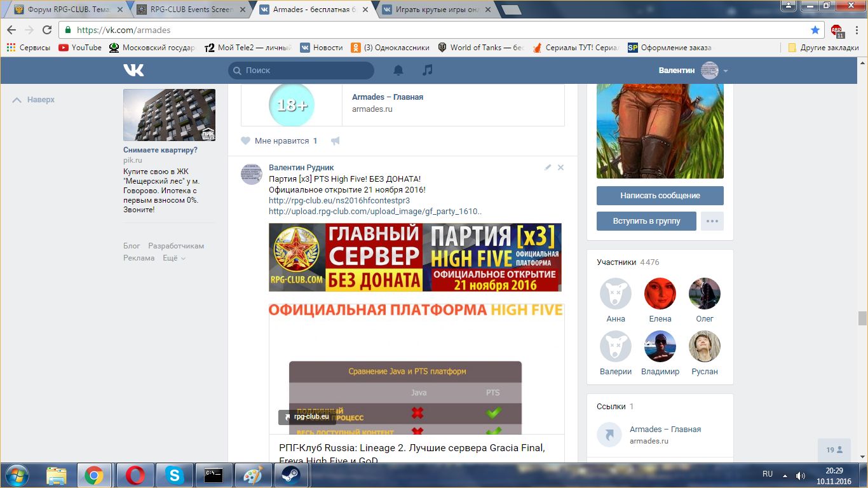The width and height of the screenshot is (868, 488).
Task: Open the YouTube bookmark
Action: click(80, 48)
